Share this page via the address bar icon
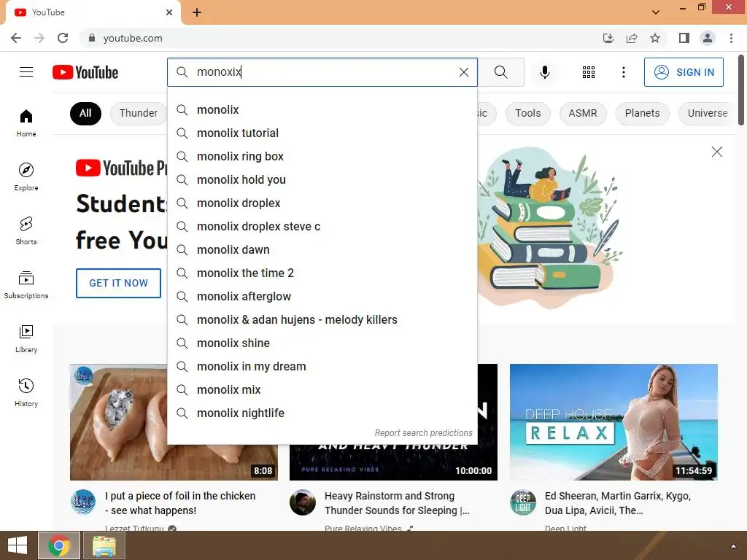 pos(632,38)
